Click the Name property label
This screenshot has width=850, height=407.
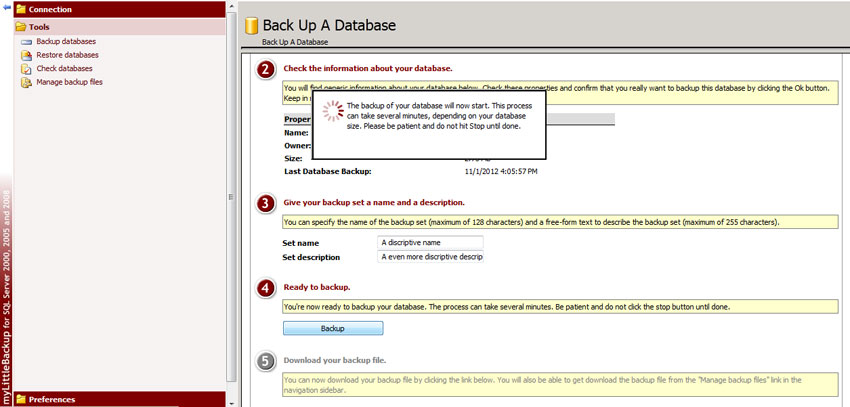pos(296,132)
